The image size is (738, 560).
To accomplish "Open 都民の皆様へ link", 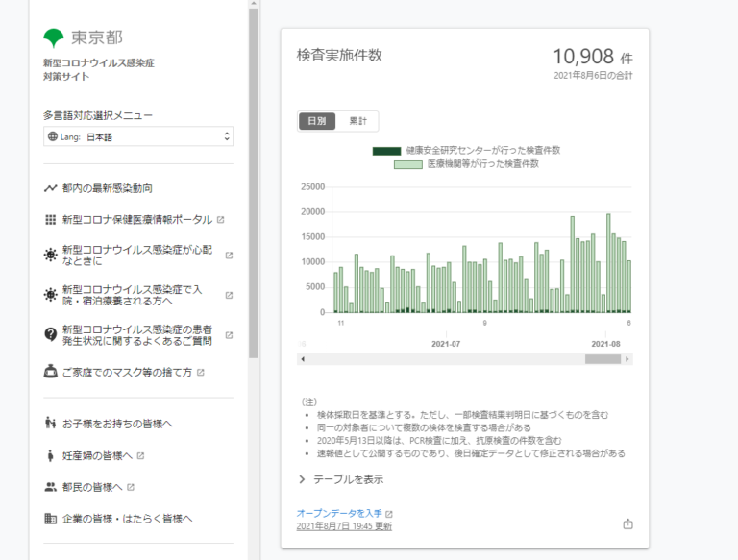I will [92, 487].
